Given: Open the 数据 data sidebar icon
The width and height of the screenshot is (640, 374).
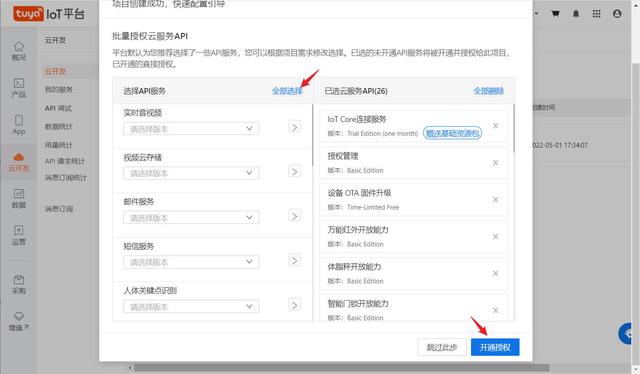Looking at the screenshot, I should pos(19,198).
